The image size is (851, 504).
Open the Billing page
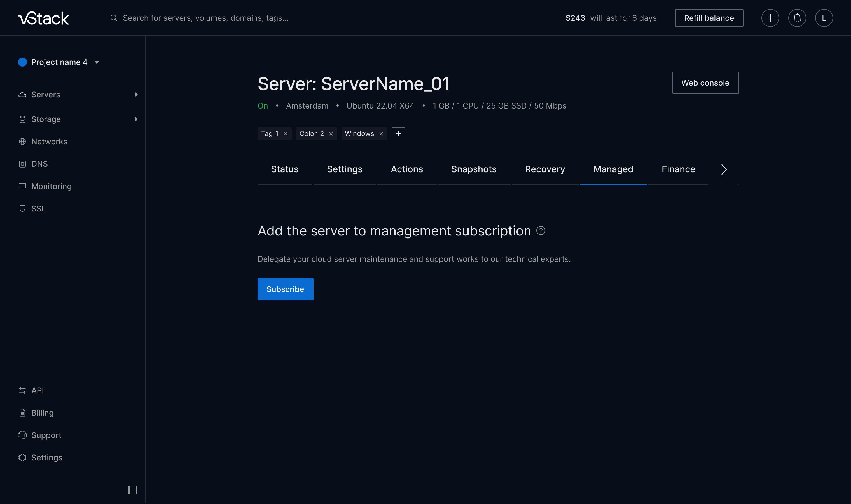(x=43, y=413)
